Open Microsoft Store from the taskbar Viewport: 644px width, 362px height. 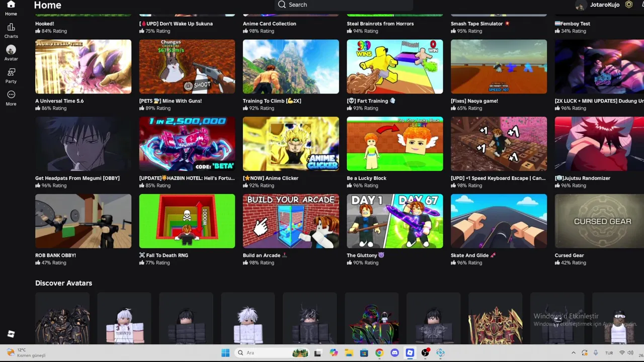(364, 353)
